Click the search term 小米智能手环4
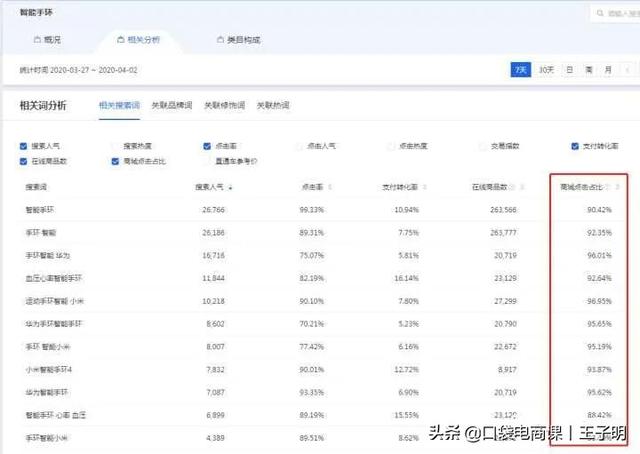Image resolution: width=640 pixels, height=454 pixels. pos(49,369)
